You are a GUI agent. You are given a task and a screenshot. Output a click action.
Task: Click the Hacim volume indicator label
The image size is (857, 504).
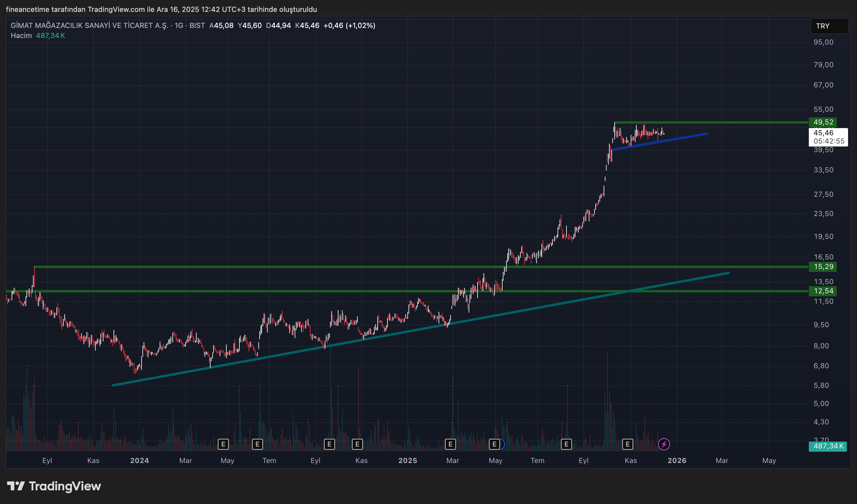point(21,36)
